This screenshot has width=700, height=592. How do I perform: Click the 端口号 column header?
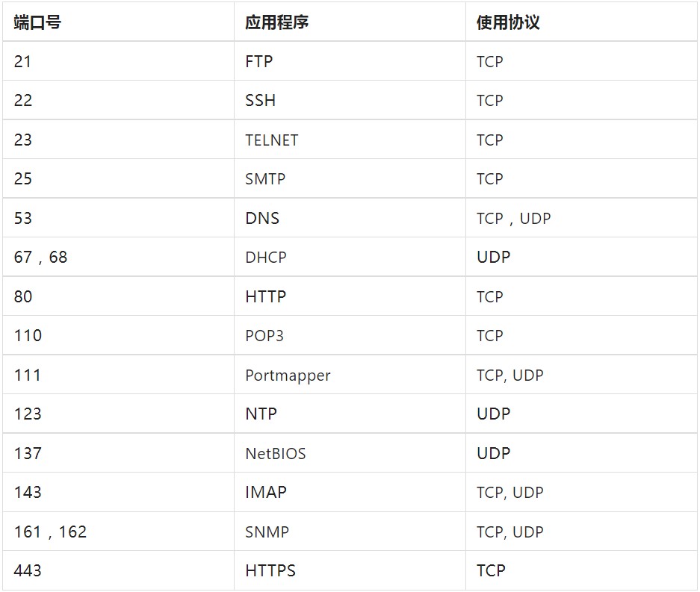pyautogui.click(x=37, y=22)
